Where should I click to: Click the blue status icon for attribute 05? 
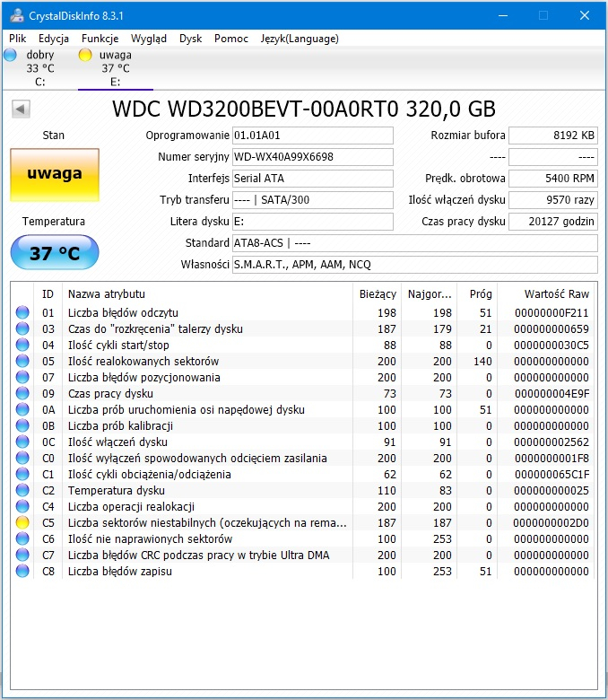pos(22,361)
